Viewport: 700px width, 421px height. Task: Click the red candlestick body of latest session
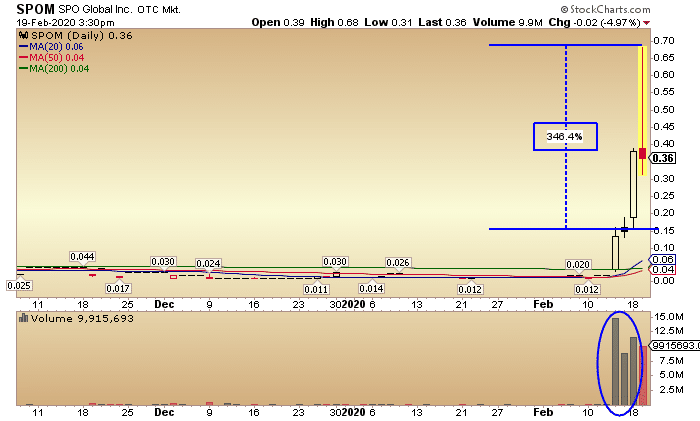642,154
